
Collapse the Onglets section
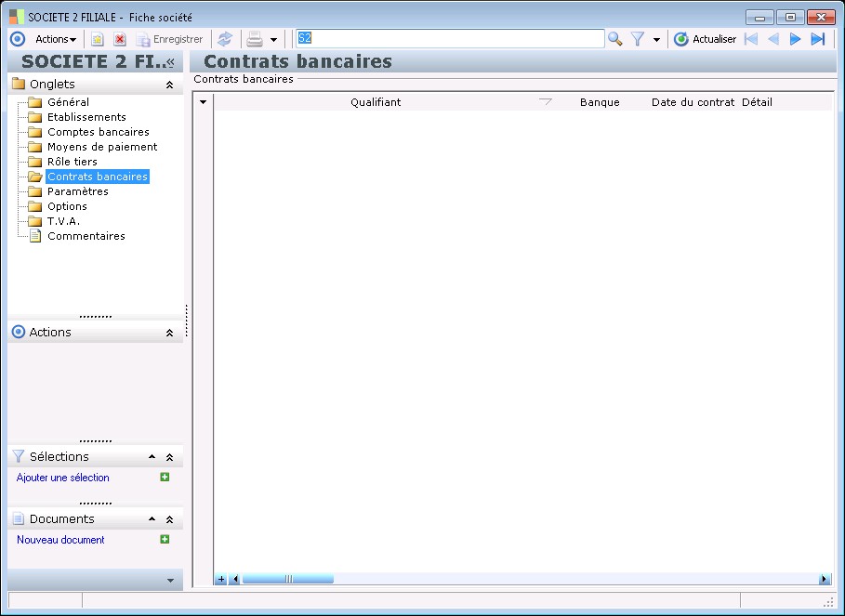(169, 85)
